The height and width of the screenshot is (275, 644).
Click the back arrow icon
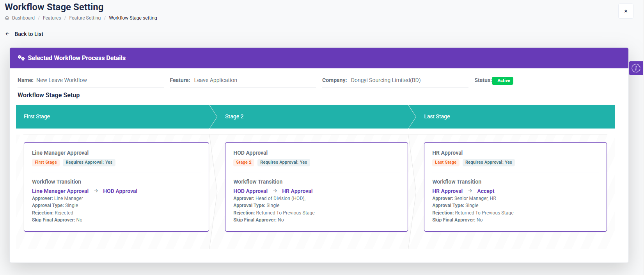pyautogui.click(x=7, y=34)
